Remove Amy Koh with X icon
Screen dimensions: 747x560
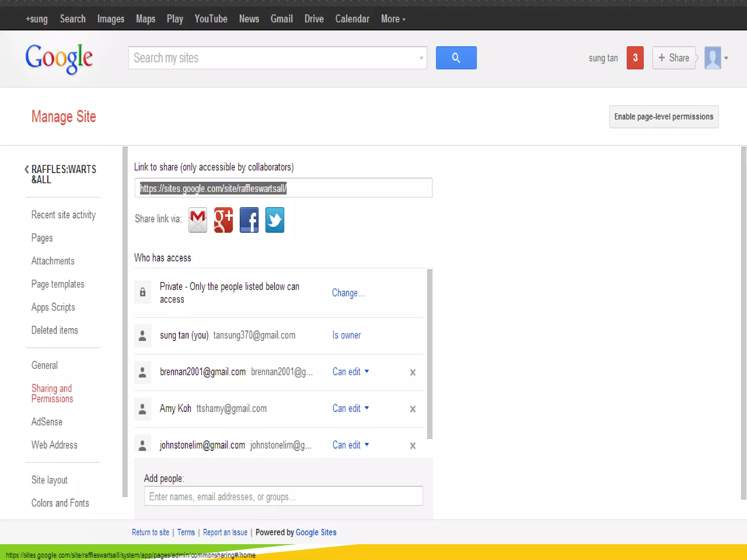[x=413, y=409]
